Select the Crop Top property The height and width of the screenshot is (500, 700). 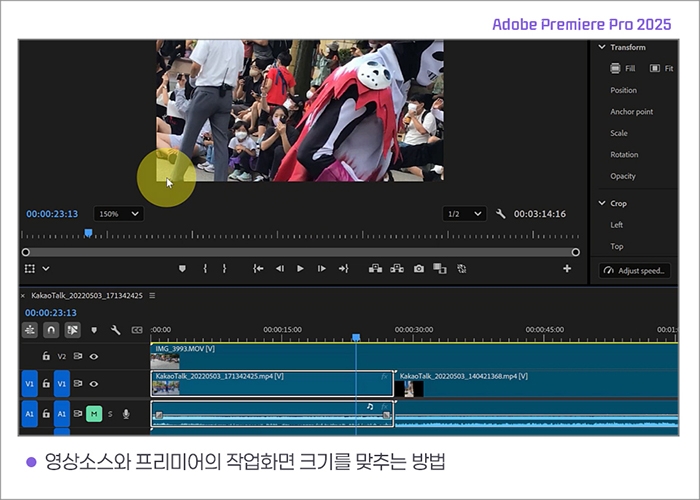tap(617, 246)
